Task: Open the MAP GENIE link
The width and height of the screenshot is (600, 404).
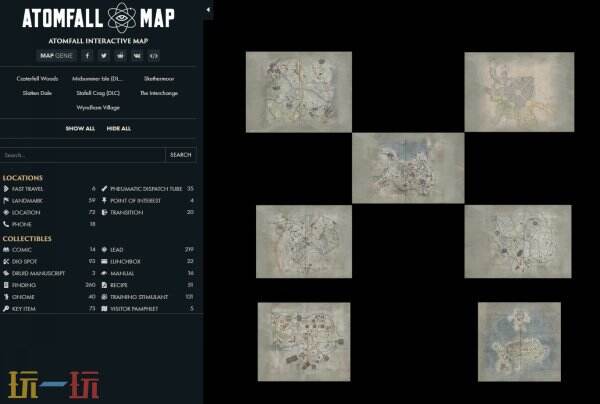Action: (56, 56)
